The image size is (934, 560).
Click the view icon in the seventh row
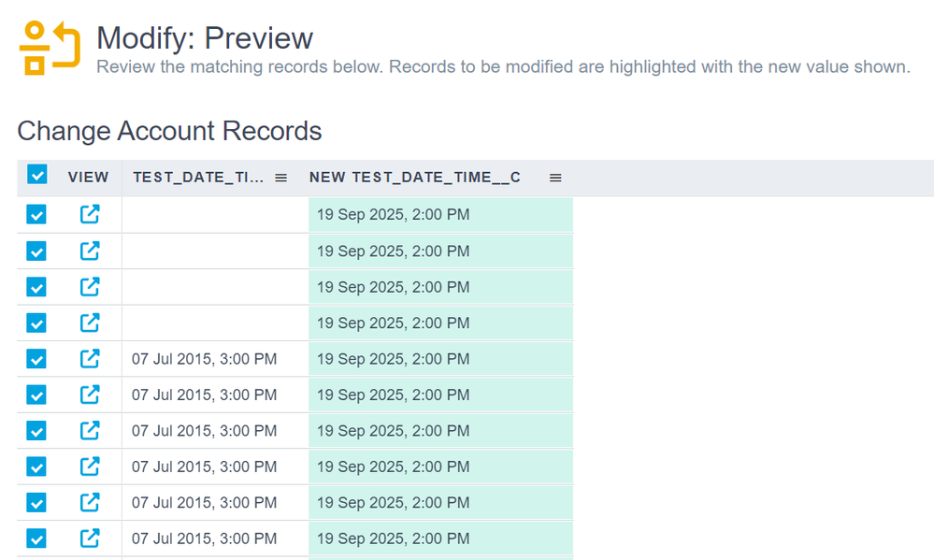(x=90, y=430)
